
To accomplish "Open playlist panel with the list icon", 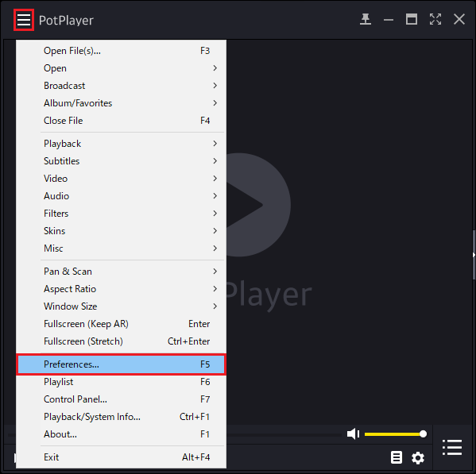I will [452, 447].
